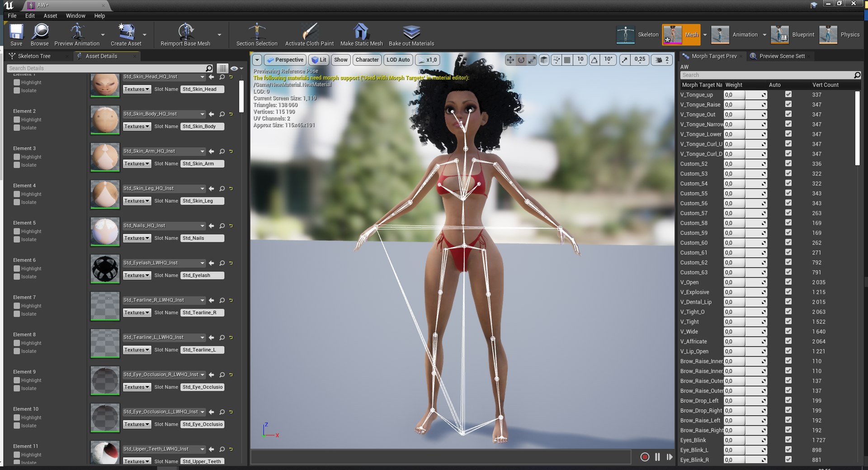Click the Bake out Materials icon

point(411,34)
